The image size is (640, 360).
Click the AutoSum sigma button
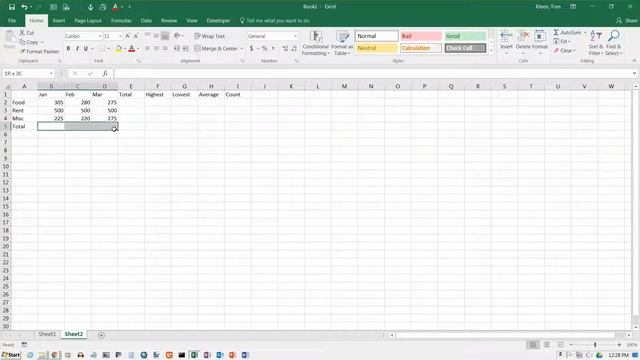click(x=567, y=32)
